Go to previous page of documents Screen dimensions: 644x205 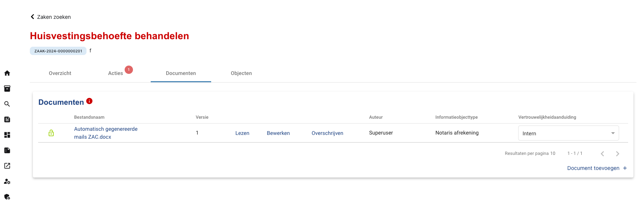click(x=602, y=154)
